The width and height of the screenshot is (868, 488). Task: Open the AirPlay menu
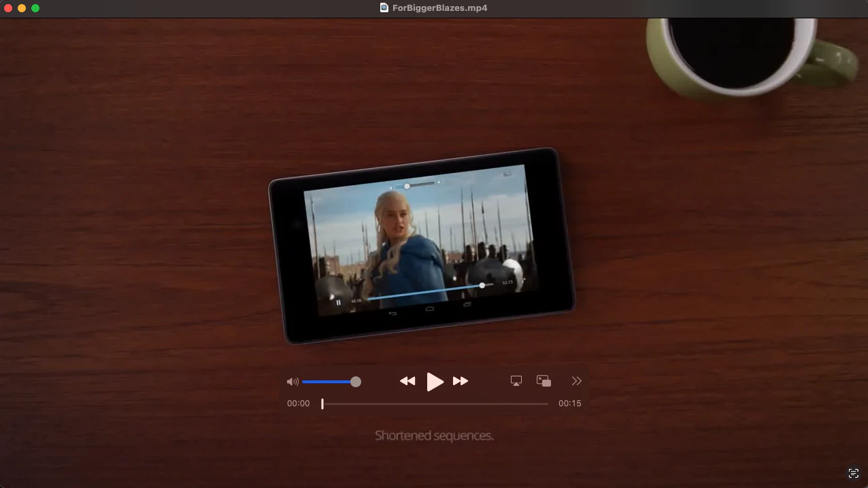coord(516,381)
